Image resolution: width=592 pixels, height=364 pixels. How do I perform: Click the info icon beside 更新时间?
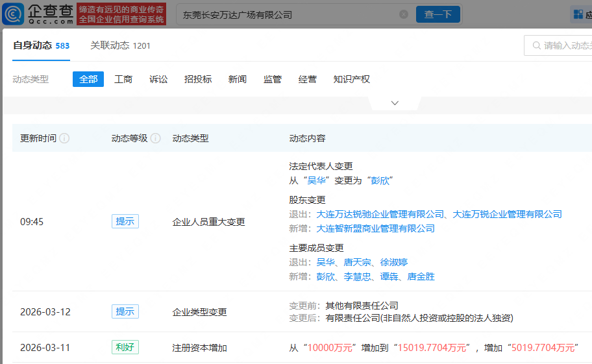pos(65,138)
